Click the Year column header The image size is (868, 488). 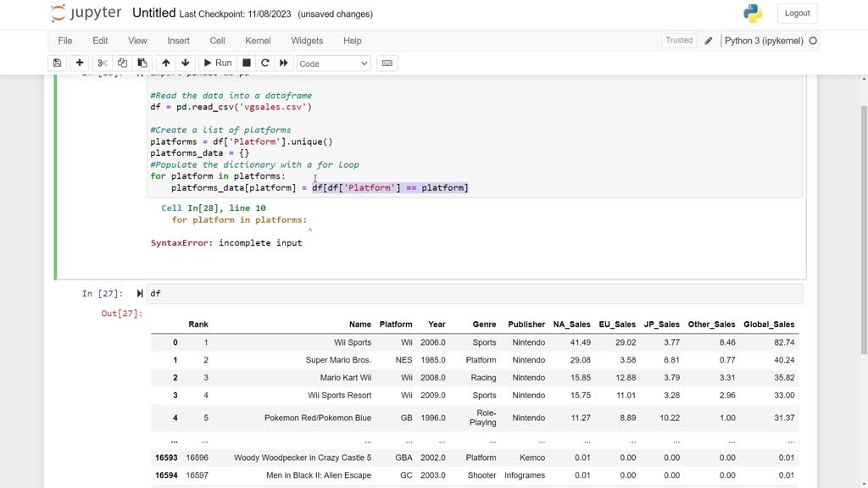click(x=437, y=324)
